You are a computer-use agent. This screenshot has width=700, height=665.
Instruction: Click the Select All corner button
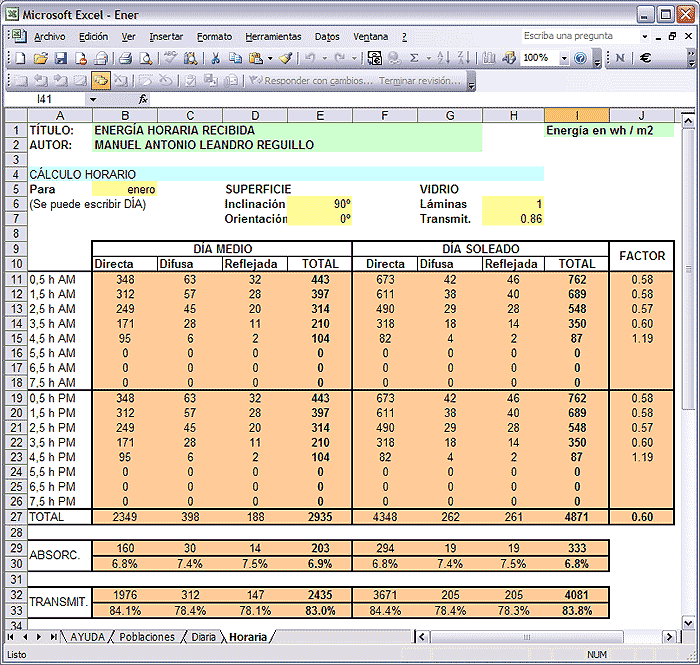[16, 115]
